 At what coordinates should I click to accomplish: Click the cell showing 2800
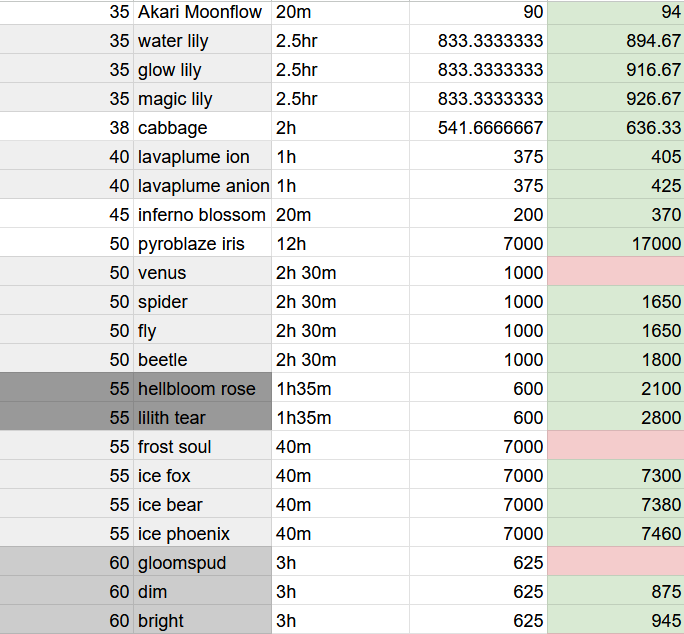click(x=616, y=418)
